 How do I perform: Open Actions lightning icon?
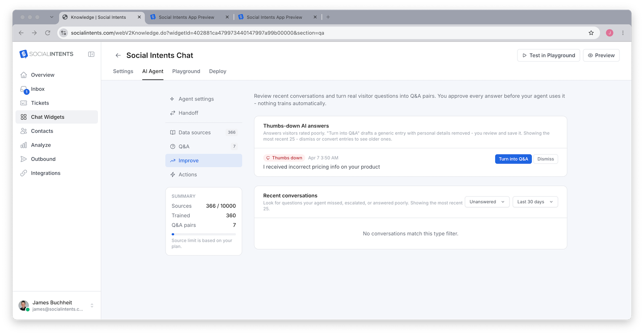[x=173, y=175]
